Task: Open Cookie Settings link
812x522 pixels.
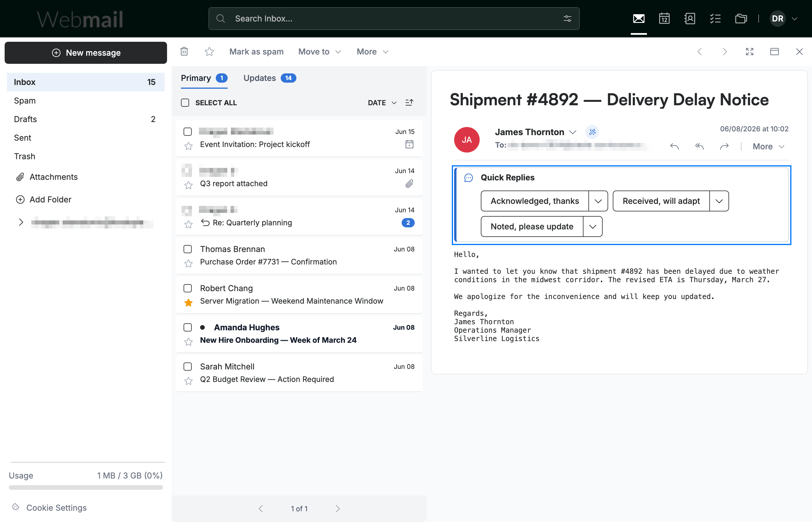Action: 50,507
